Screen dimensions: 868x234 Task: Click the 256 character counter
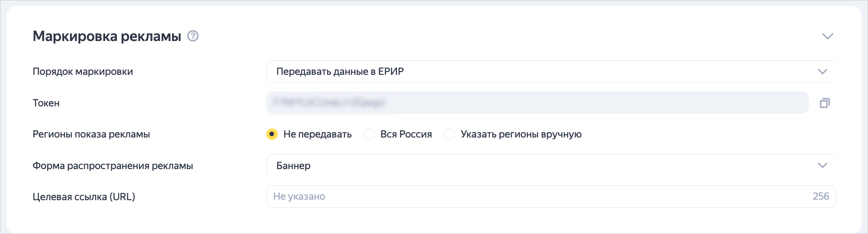tap(821, 197)
